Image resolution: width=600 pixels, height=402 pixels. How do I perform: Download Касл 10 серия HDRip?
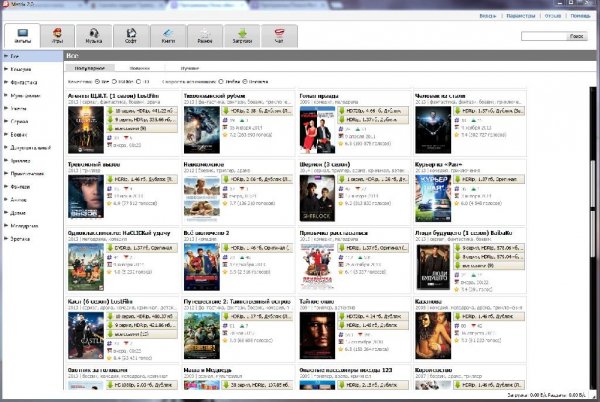pos(142,316)
